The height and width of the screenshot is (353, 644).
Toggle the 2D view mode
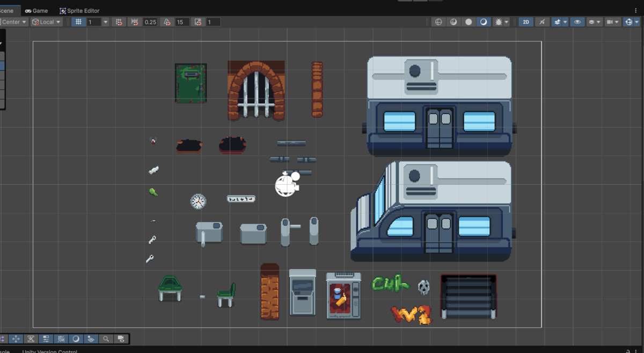[x=526, y=22]
